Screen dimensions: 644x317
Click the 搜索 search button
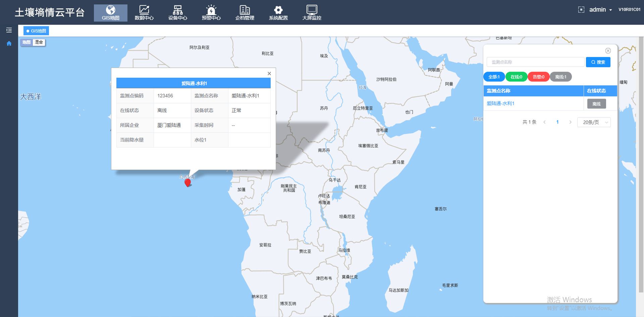[598, 62]
